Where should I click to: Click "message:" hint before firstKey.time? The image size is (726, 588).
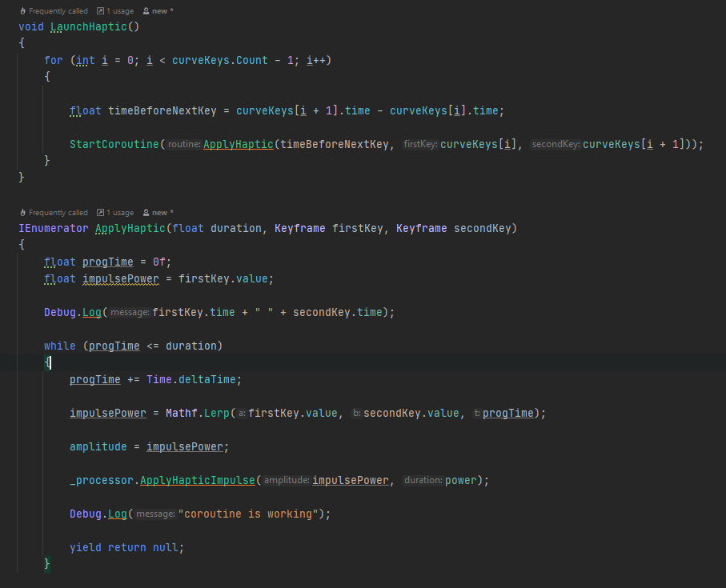130,313
